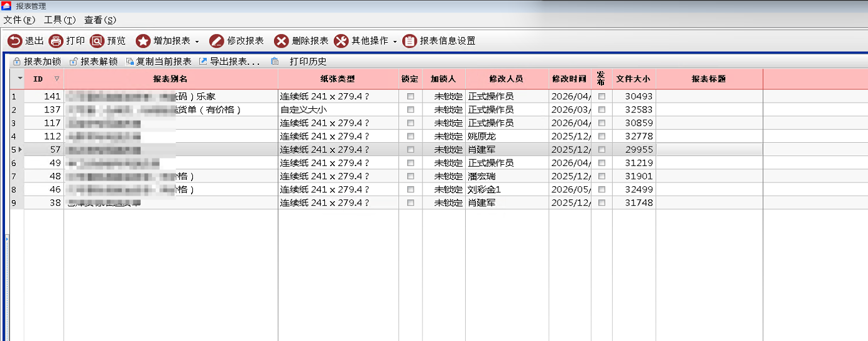868x341 pixels.
Task: Toggle 锁定 checkbox for report ID 141
Action: tap(410, 96)
